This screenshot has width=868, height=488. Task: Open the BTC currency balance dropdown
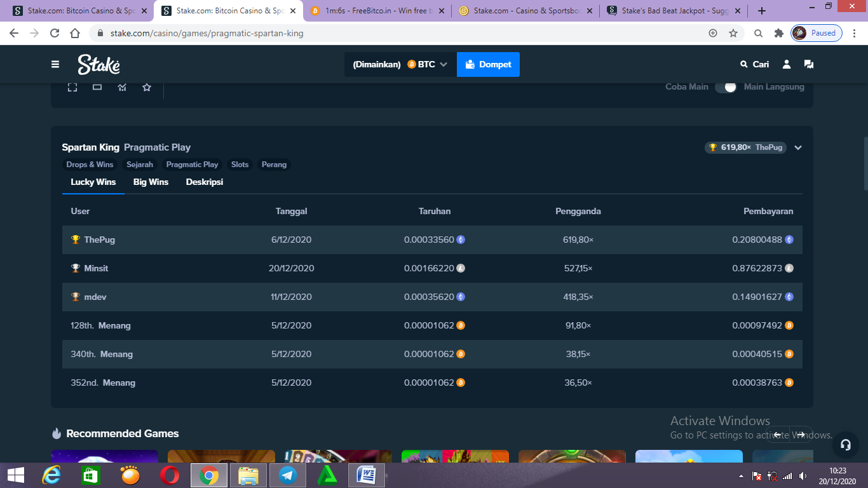(400, 64)
